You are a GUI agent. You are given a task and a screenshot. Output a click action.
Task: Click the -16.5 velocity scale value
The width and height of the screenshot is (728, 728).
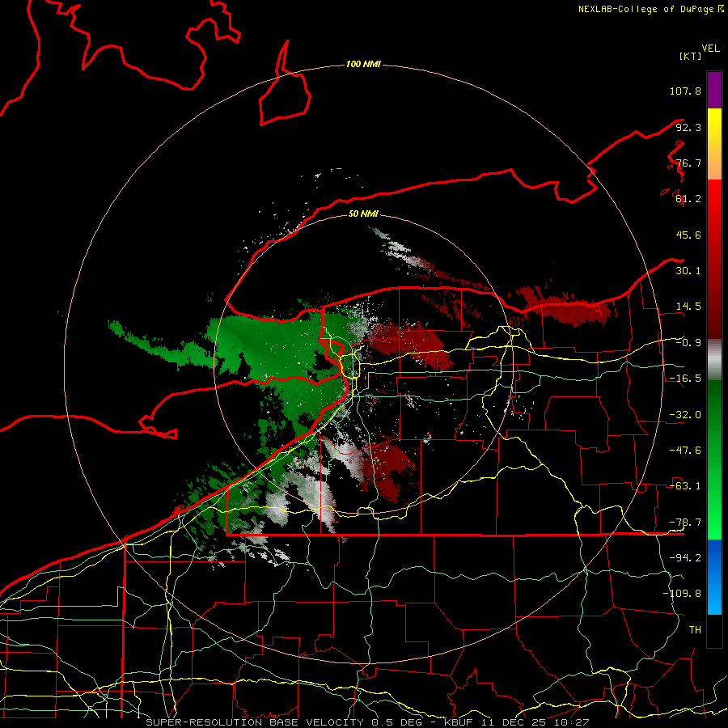pyautogui.click(x=685, y=379)
